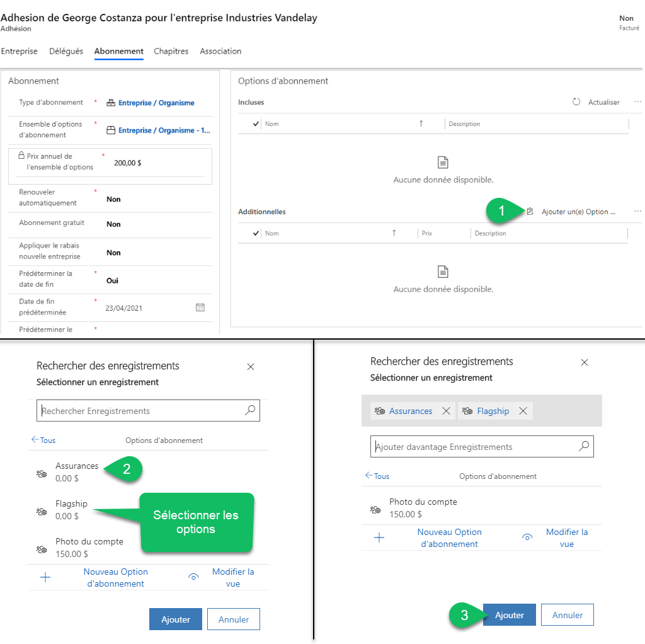Toggle select-all checkmark in Incluses grid
The height and width of the screenshot is (644, 645).
point(256,124)
